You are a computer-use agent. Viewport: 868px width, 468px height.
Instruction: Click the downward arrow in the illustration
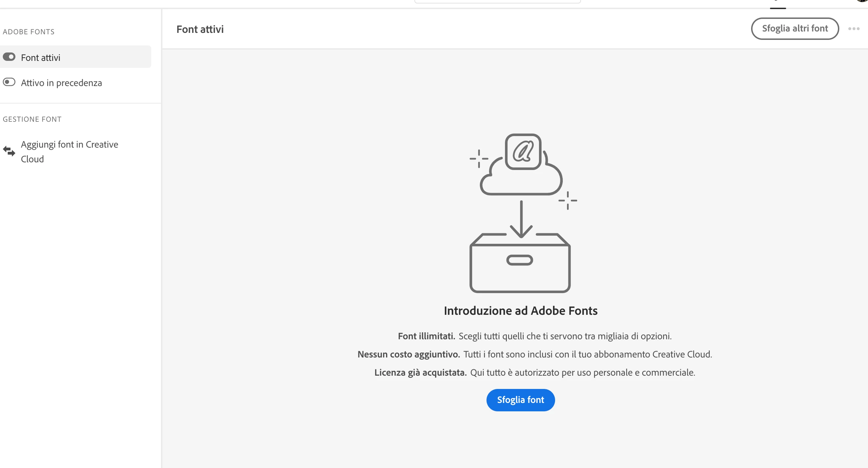(x=521, y=219)
